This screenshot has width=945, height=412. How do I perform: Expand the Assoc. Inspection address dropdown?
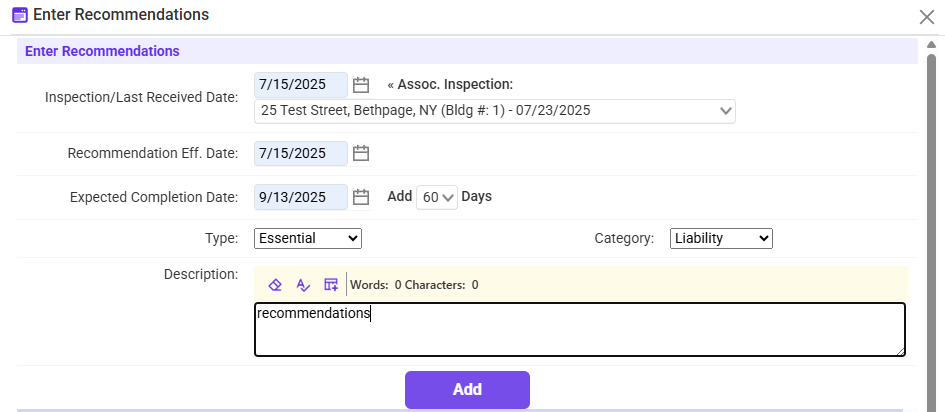tap(725, 111)
